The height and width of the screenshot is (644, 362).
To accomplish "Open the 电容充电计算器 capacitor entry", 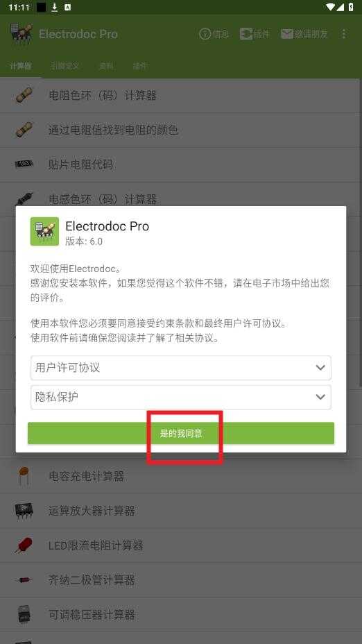I will click(x=181, y=477).
